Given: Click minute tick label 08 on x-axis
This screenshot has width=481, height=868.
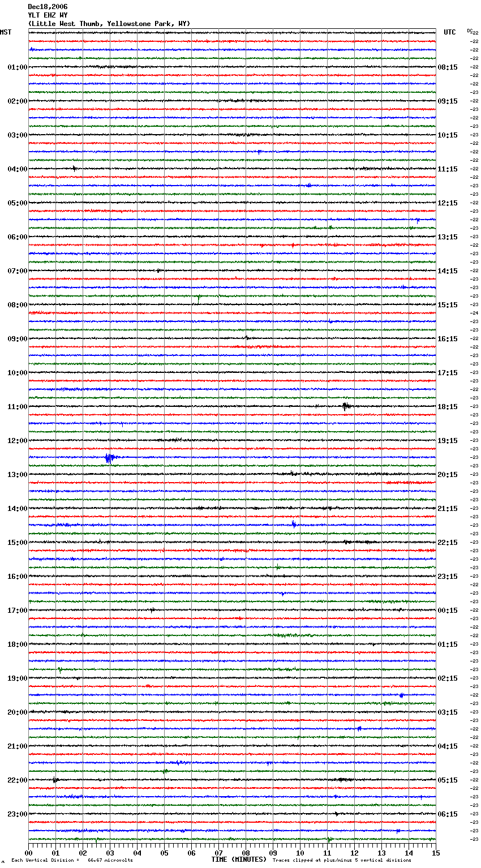Looking at the screenshot, I should coord(246,853).
